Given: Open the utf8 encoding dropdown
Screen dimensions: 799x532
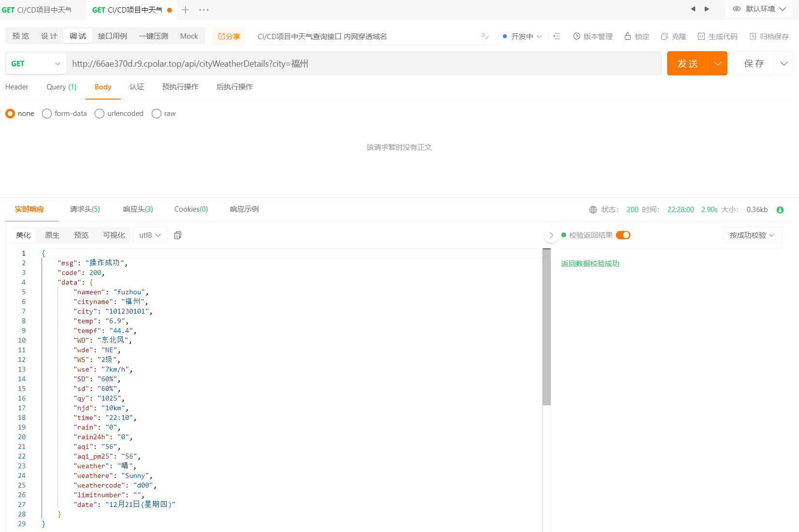Looking at the screenshot, I should (150, 235).
